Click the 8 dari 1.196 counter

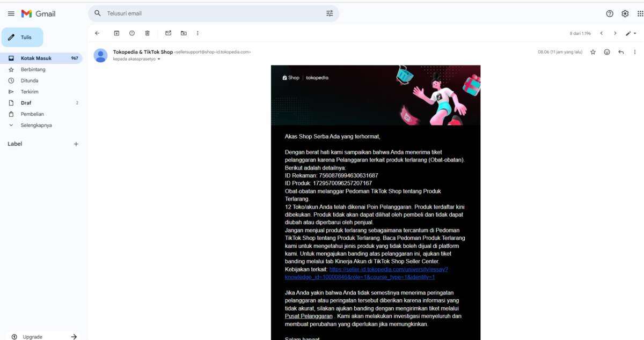[580, 33]
